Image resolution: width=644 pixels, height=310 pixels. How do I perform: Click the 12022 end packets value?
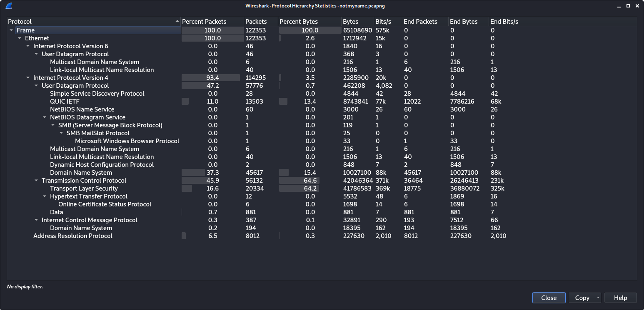pos(412,102)
